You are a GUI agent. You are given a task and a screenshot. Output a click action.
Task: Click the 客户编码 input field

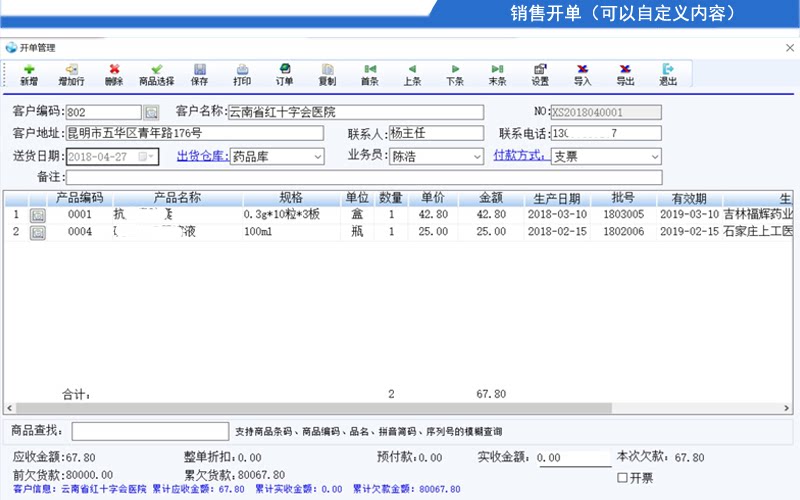click(104, 112)
